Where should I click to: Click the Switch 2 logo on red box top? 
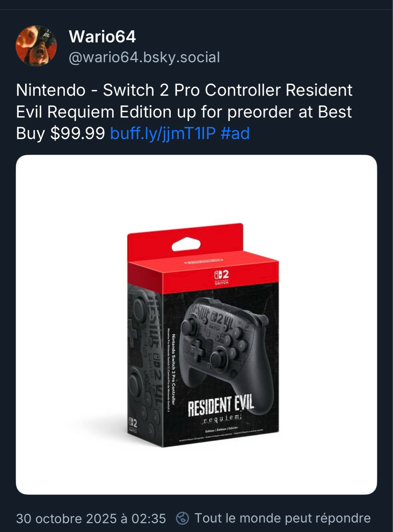point(221,279)
